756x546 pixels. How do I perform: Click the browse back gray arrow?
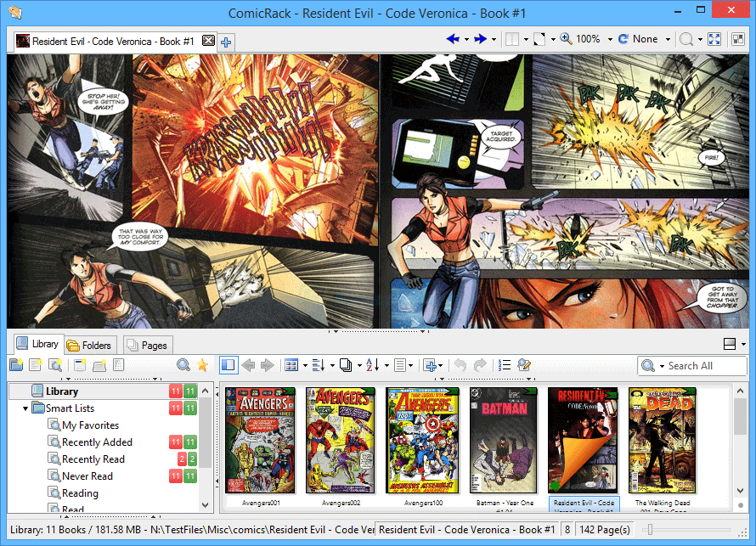point(248,365)
